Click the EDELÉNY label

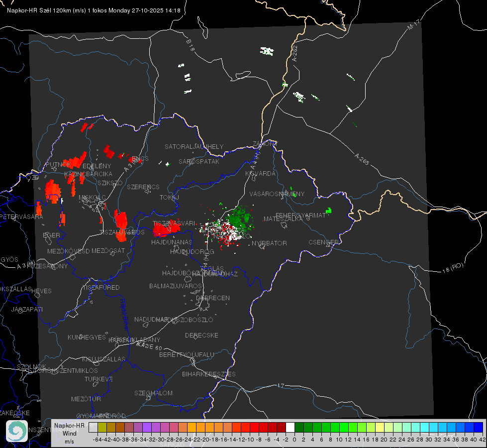click(97, 166)
